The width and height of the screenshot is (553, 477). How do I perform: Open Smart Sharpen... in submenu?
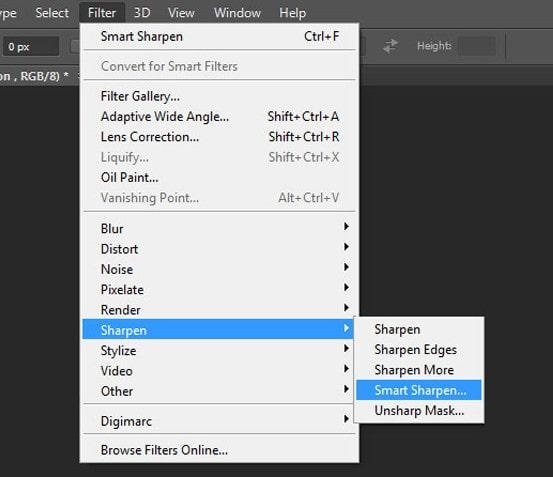tap(419, 390)
